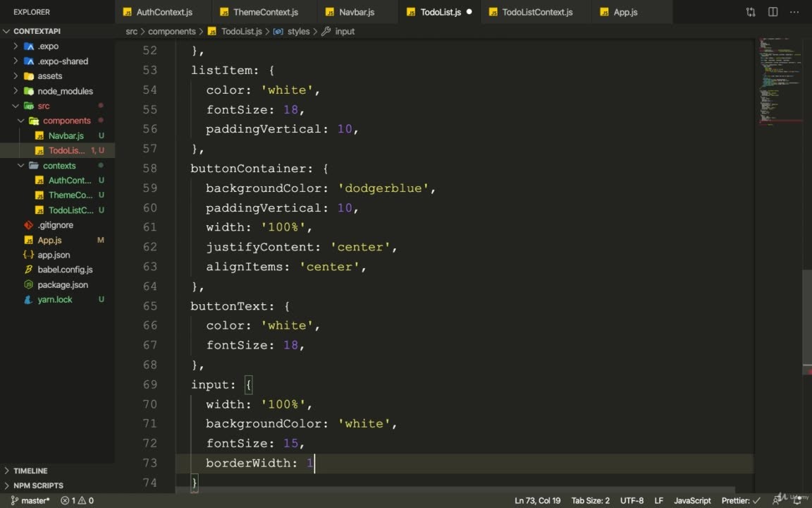812x508 pixels.
Task: Select the TodoList.js editor tab
Action: [x=440, y=12]
